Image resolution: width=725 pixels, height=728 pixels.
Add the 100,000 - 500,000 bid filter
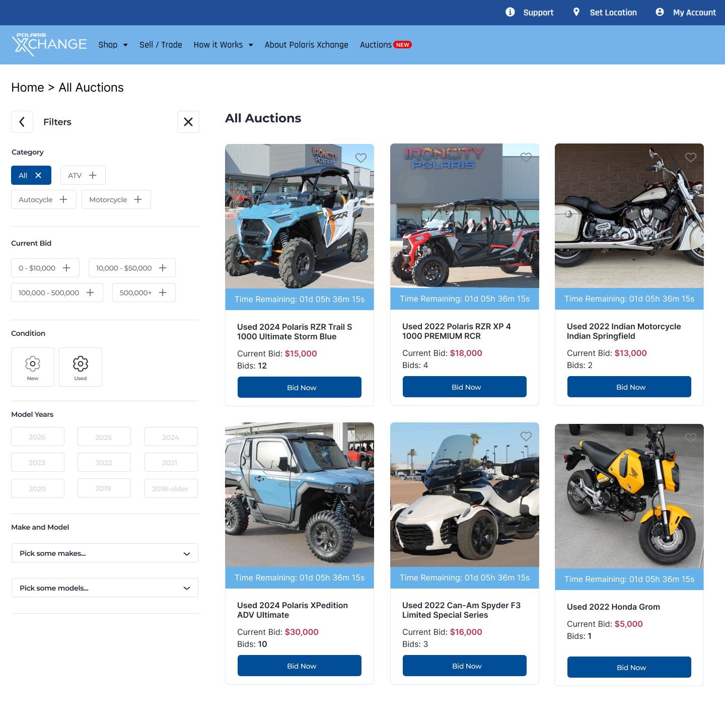click(57, 293)
